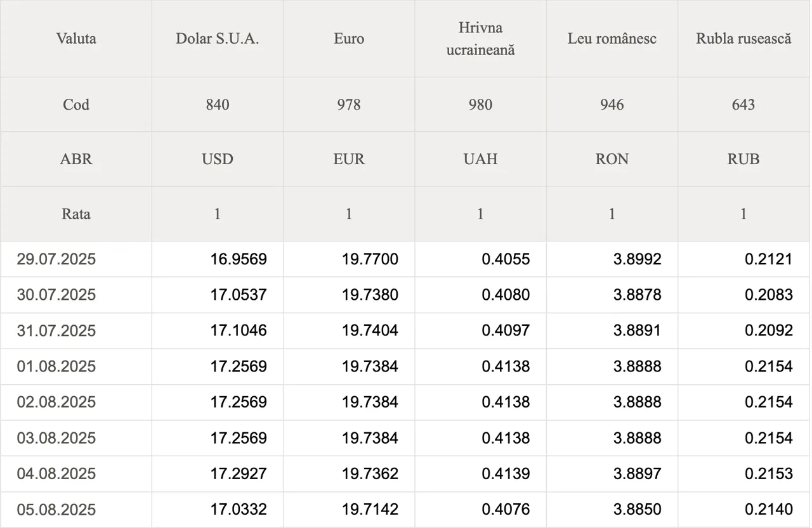The image size is (812, 528).
Task: Select the EUR abbreviation cell
Action: click(x=349, y=159)
